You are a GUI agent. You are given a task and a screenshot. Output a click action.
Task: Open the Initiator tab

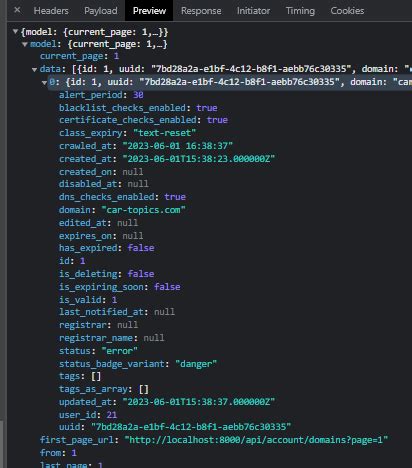(x=253, y=11)
